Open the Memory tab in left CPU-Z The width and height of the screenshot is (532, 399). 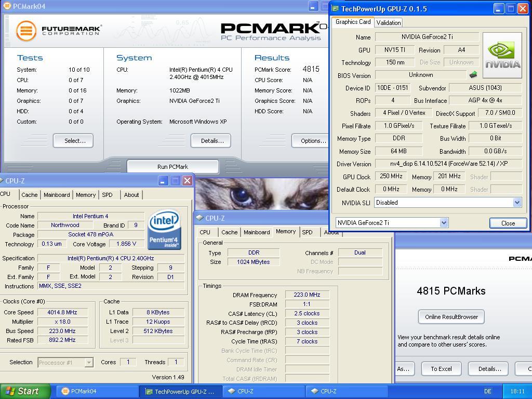tap(86, 195)
